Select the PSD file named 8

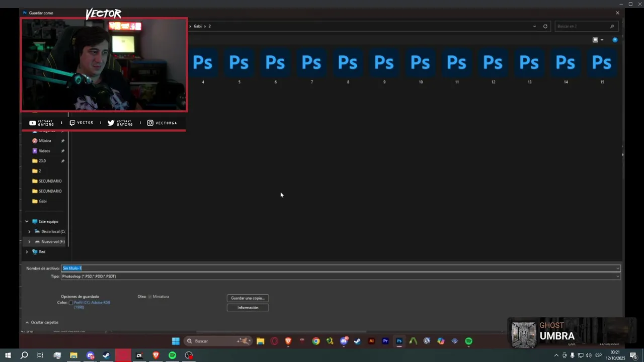point(348,65)
